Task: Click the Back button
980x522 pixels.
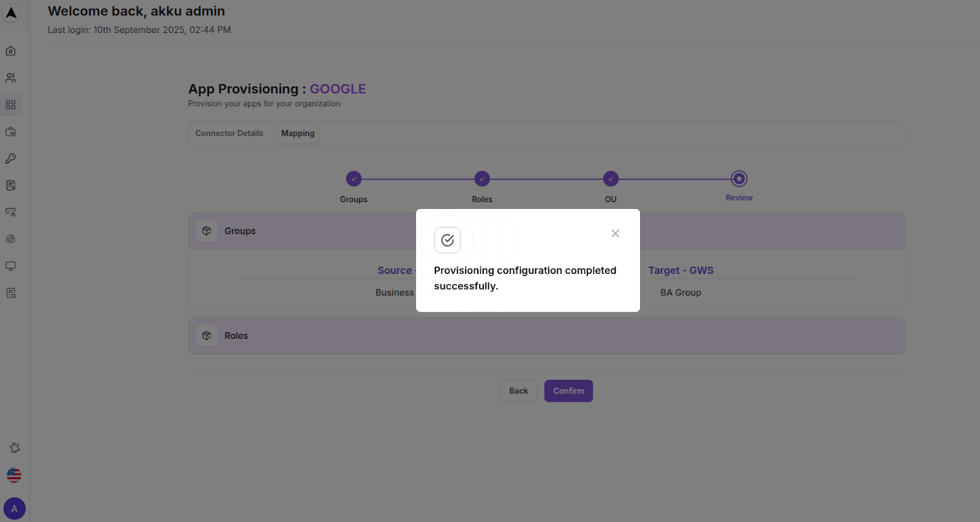Action: pos(519,391)
